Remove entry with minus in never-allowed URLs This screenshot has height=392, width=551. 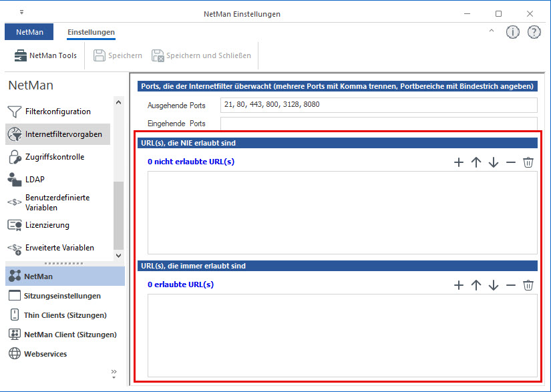point(510,162)
